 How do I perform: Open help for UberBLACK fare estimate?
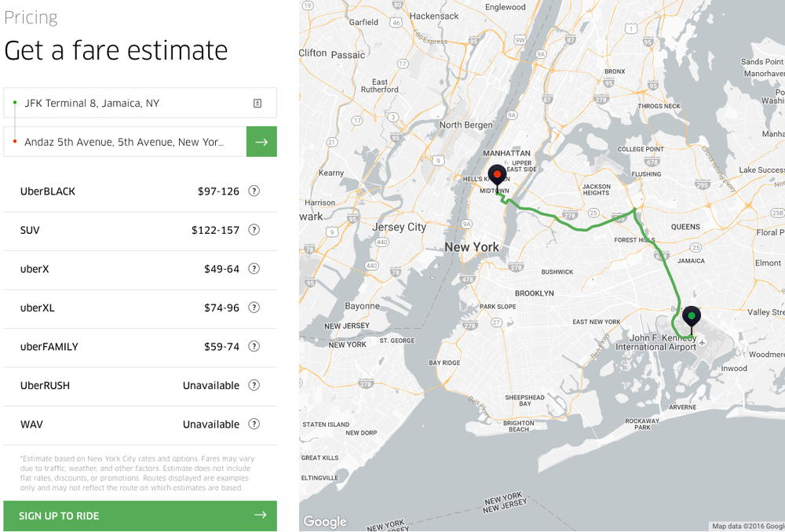pyautogui.click(x=254, y=191)
